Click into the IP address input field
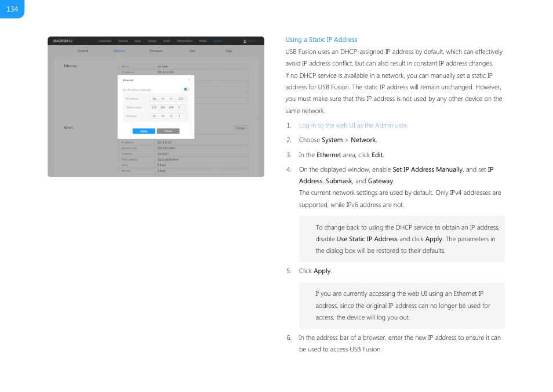The image size is (553, 392). [x=168, y=99]
